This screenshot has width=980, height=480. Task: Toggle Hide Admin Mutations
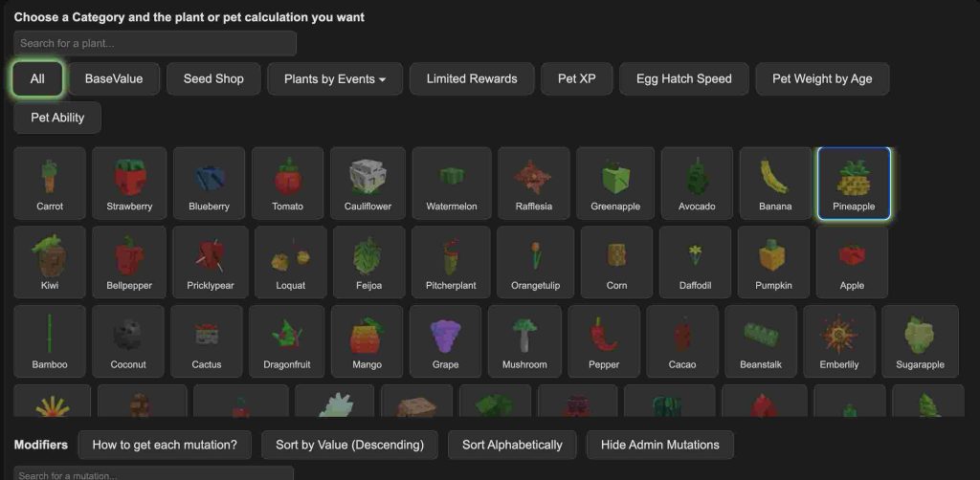point(660,445)
